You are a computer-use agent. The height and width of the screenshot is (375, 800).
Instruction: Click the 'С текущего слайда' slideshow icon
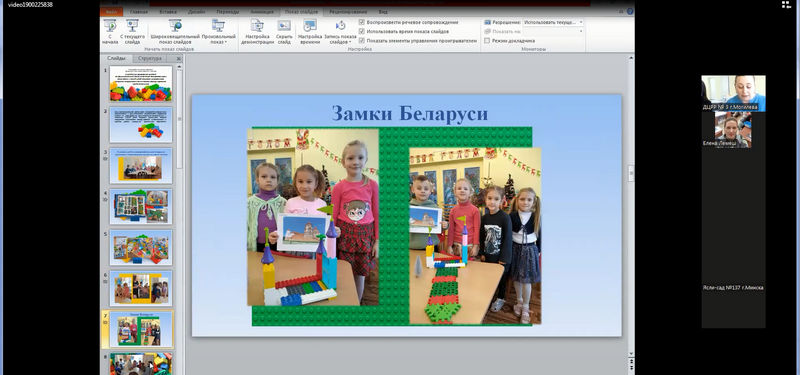132,32
